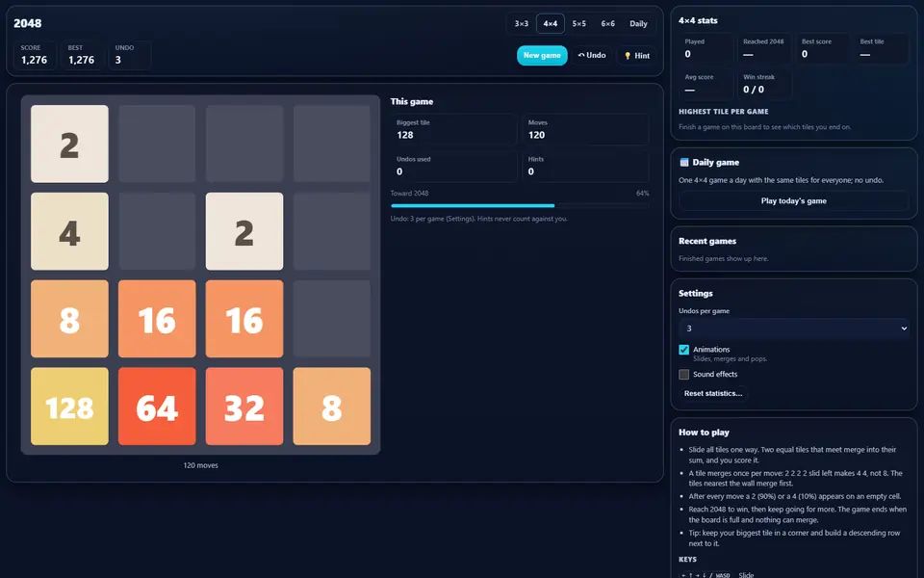Click Reset statistics button
The image size is (924, 578).
pyautogui.click(x=713, y=393)
